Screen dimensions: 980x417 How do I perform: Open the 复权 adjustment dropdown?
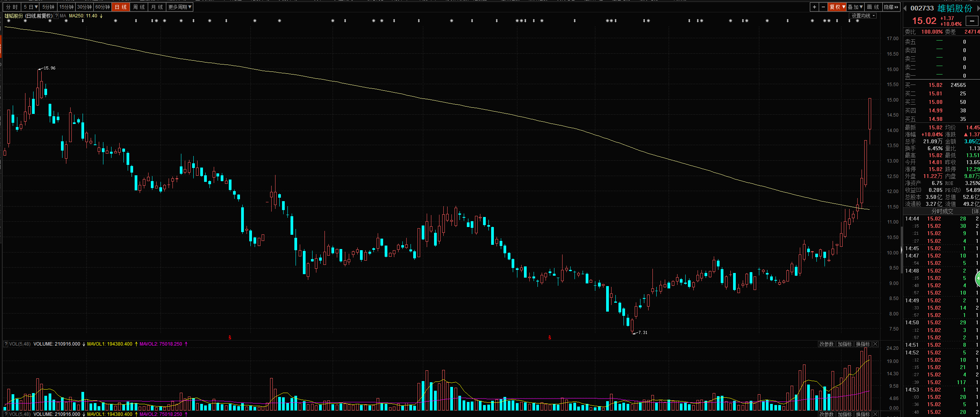(837, 7)
